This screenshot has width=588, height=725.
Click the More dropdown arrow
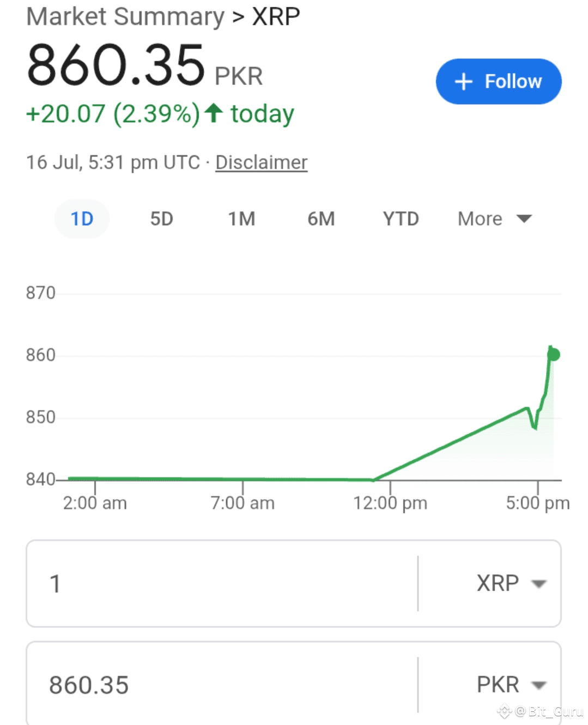pos(524,219)
